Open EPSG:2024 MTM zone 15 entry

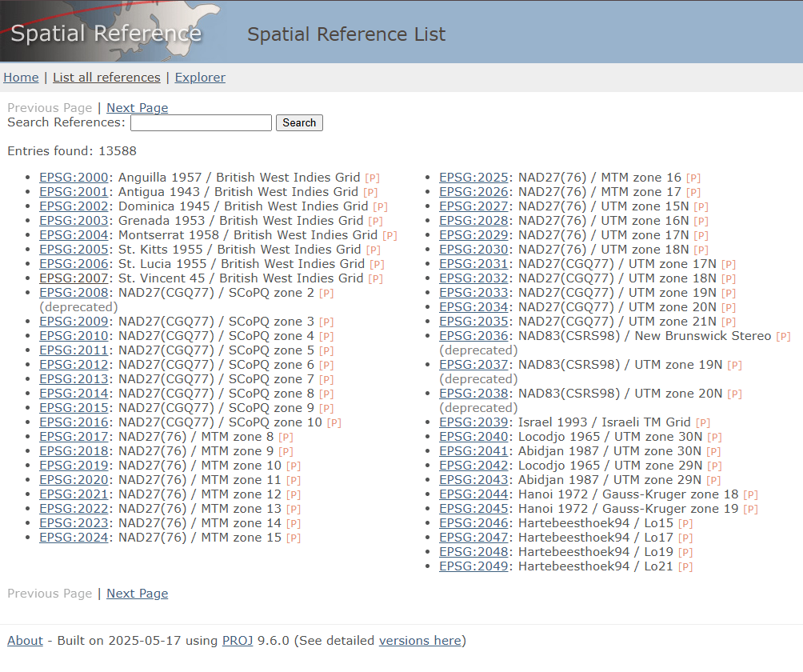pyautogui.click(x=74, y=538)
